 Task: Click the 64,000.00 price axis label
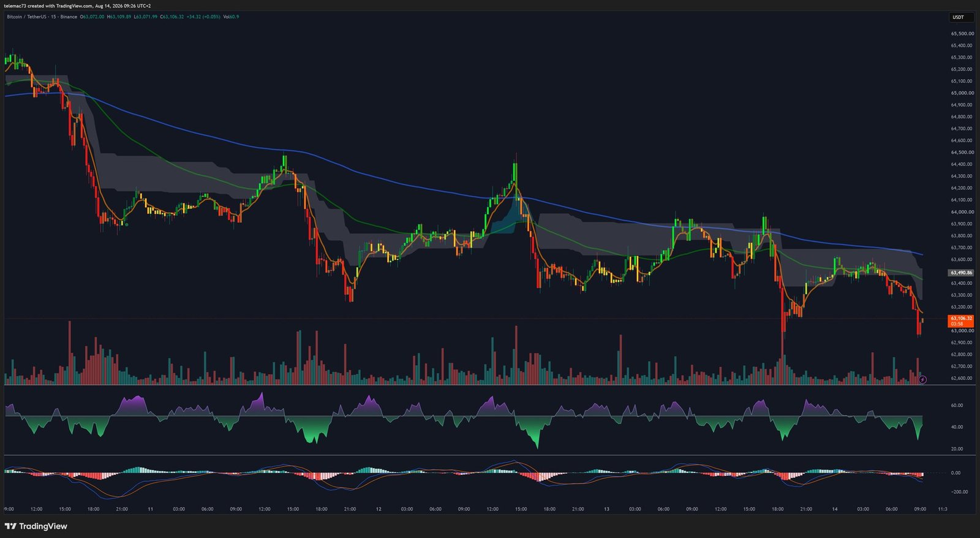click(x=962, y=212)
